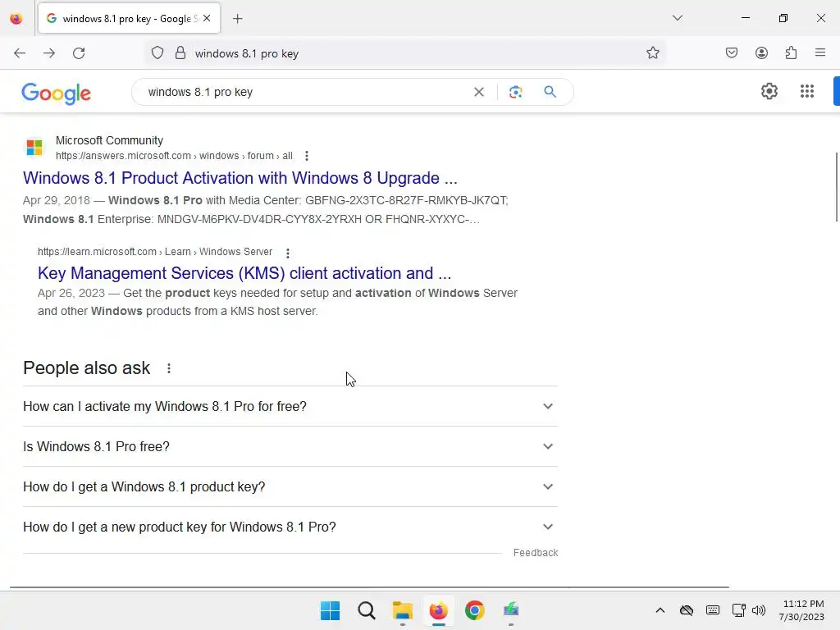Click the Firefox taskbar icon

tap(438, 610)
